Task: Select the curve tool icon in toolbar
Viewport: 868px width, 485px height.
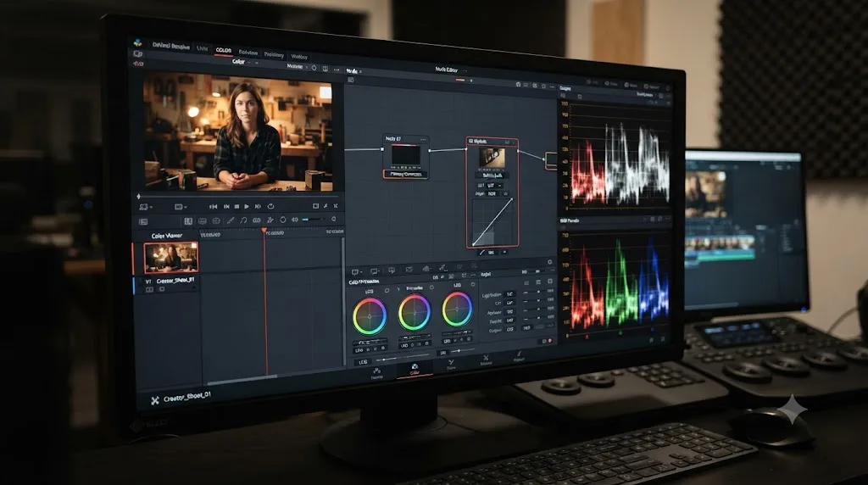Action: tap(243, 220)
